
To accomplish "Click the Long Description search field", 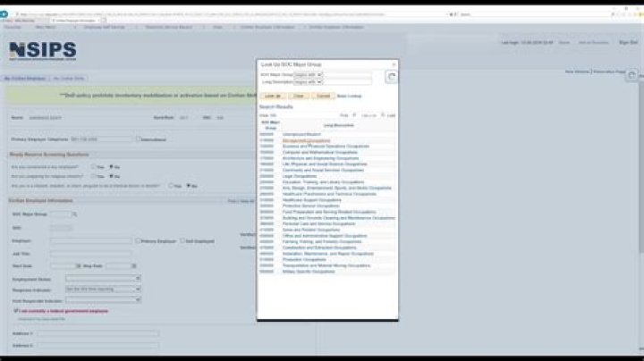I will 347,81.
